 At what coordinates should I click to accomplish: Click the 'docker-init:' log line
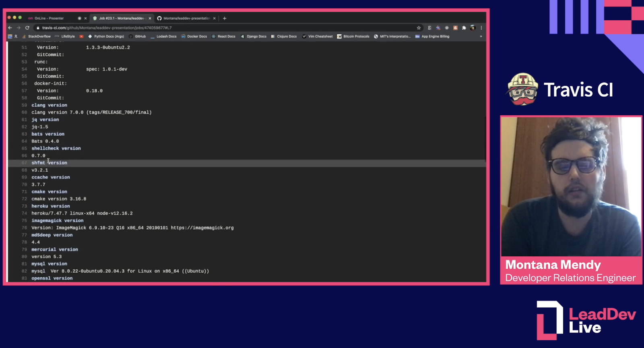click(x=51, y=83)
